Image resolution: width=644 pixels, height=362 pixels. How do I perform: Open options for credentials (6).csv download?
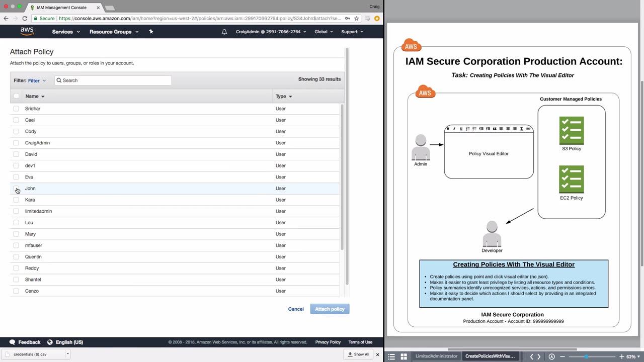pyautogui.click(x=67, y=354)
